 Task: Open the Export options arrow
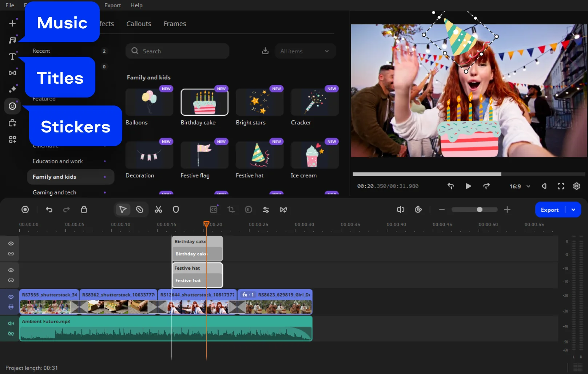[573, 210]
